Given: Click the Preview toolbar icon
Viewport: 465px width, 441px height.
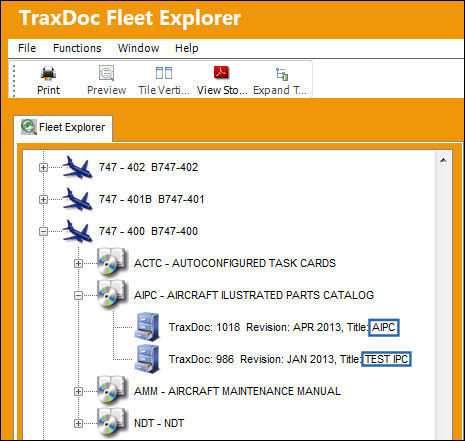Looking at the screenshot, I should tap(106, 73).
